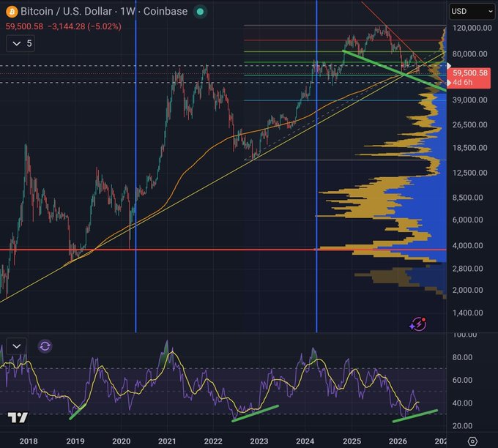Viewport: 498px width, 448px height.
Task: Click the 4,000.00 price scale label
Action: click(467, 245)
